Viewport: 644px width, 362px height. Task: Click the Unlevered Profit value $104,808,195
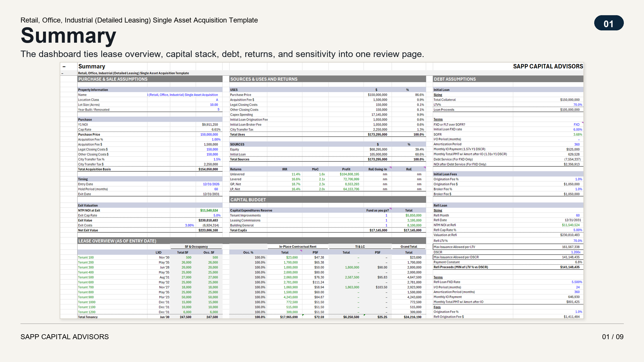point(349,174)
